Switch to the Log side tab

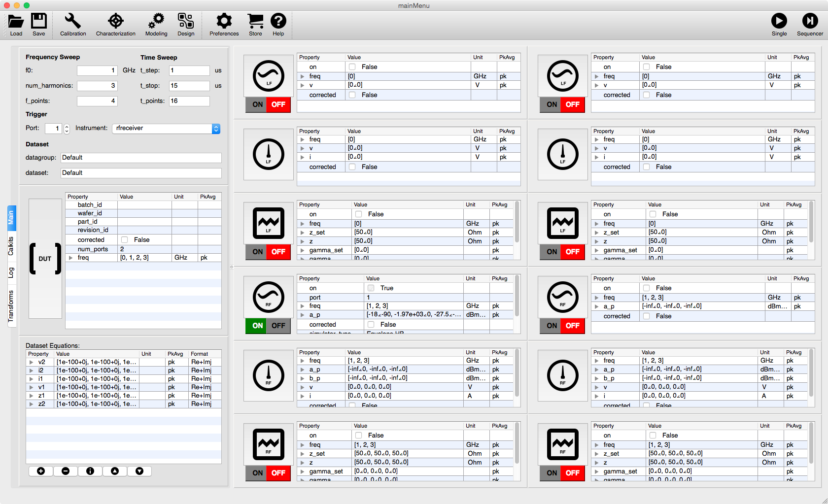(11, 272)
